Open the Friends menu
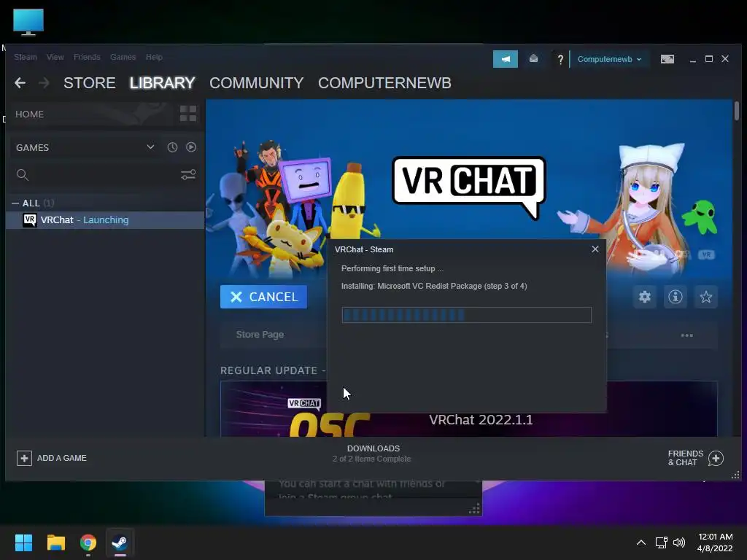747x560 pixels. [x=87, y=57]
